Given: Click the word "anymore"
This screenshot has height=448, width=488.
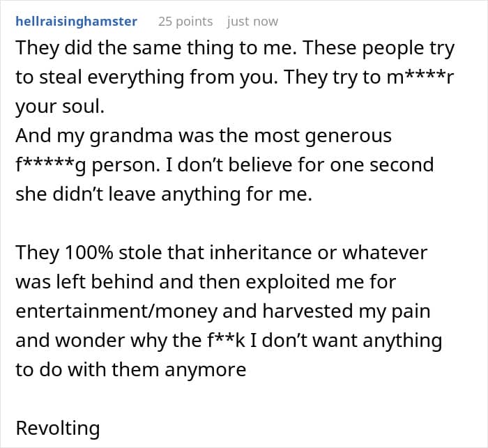Looking at the screenshot, I should (x=206, y=370).
